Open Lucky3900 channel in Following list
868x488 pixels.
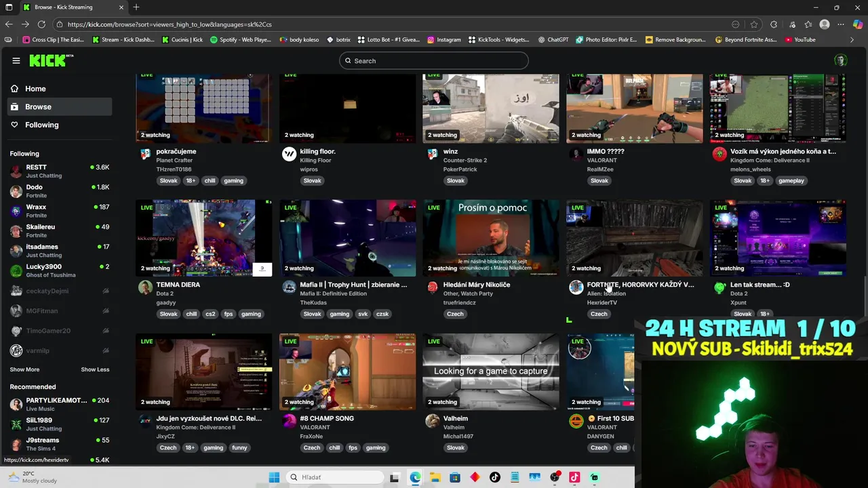[x=60, y=270]
